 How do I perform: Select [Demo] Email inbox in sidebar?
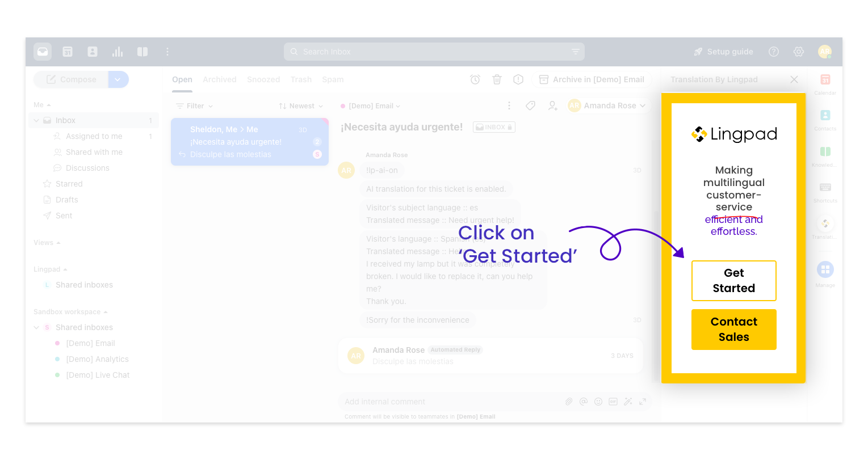[x=90, y=343]
